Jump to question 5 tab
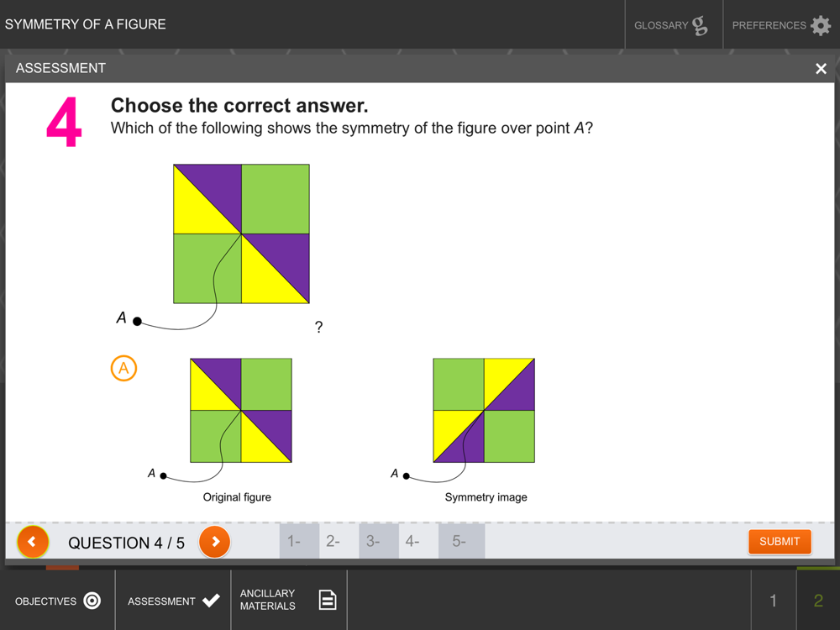Viewport: 840px width, 630px height. point(462,541)
